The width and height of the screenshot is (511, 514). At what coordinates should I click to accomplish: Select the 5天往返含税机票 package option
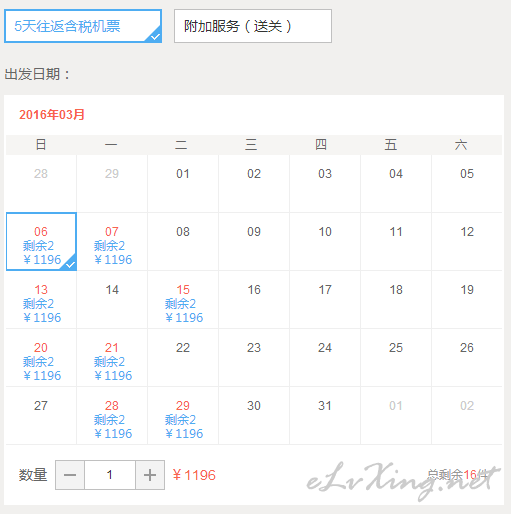(83, 26)
